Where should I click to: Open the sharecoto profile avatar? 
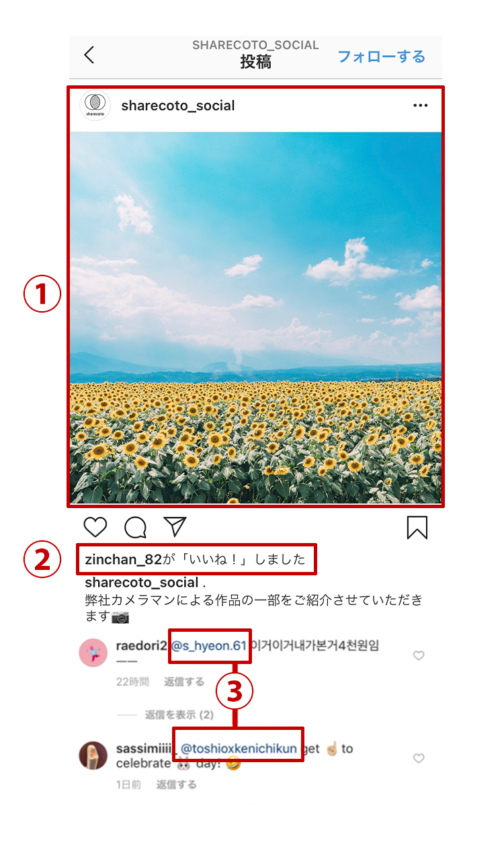click(x=95, y=106)
